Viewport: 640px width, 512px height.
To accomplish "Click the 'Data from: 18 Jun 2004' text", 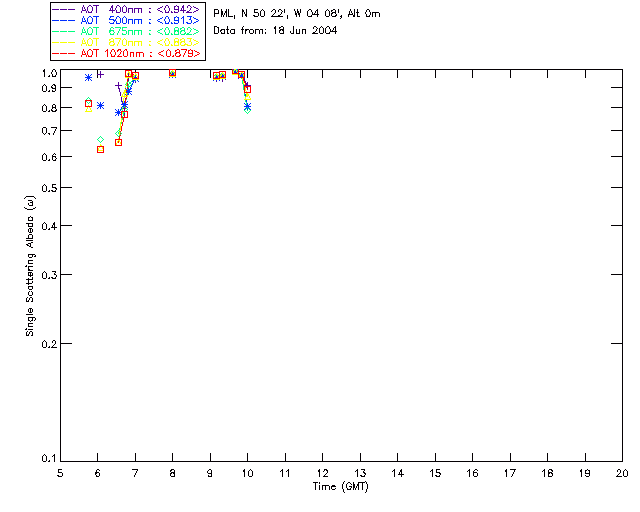I will (275, 31).
